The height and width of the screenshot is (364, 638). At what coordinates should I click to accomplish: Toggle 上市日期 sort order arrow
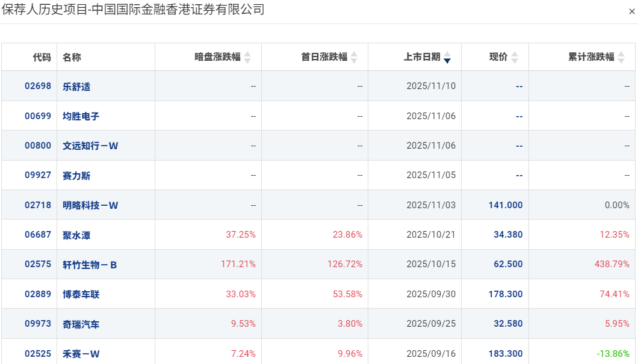[447, 57]
